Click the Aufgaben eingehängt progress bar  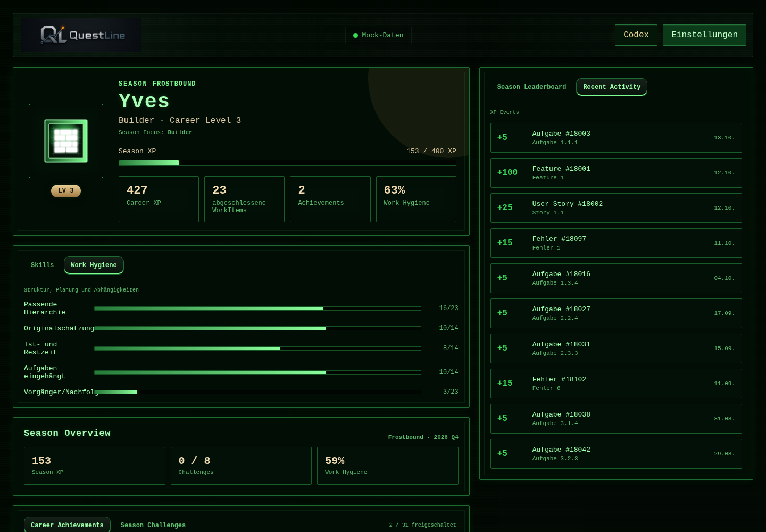[x=257, y=372]
